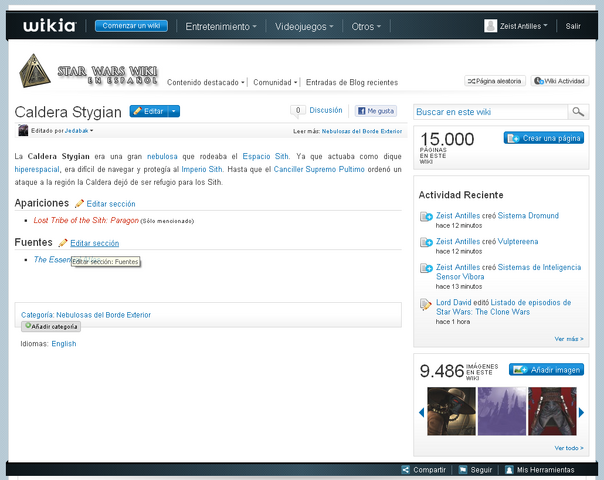The image size is (604, 480).
Task: Expand the Otros menu
Action: (x=366, y=27)
